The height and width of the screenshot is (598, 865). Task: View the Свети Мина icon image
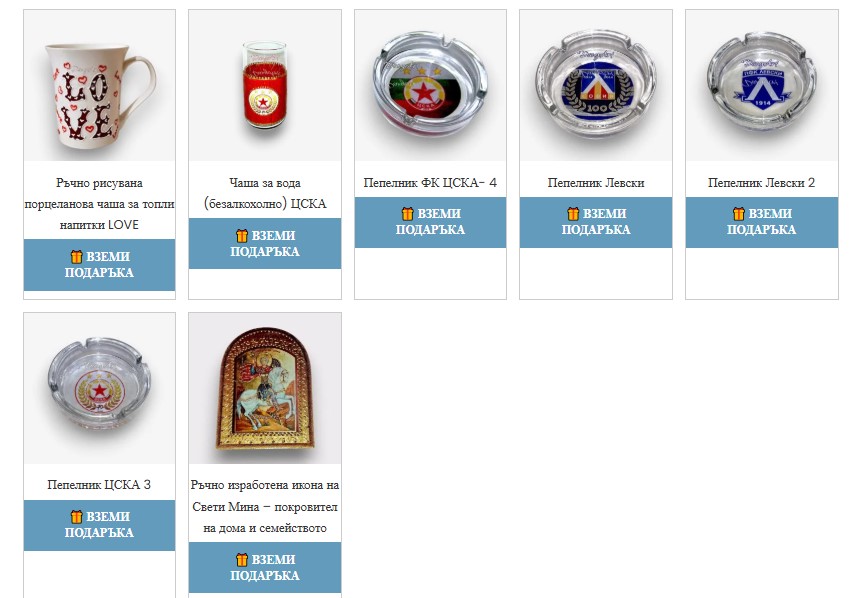tap(265, 388)
